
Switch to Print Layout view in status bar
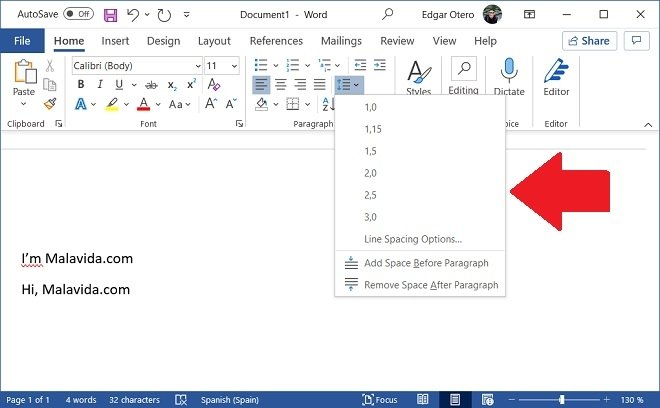point(455,399)
